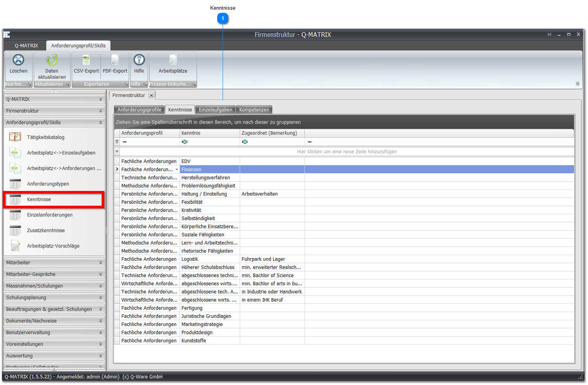Refresh data with Daten aktualisieren icon
The height and width of the screenshot is (385, 588).
pyautogui.click(x=52, y=60)
